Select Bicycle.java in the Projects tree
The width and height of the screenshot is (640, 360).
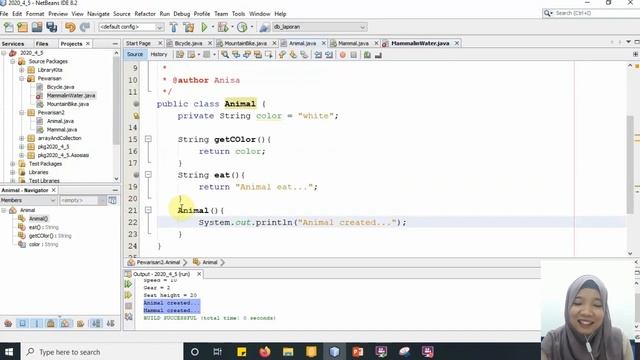coord(60,87)
